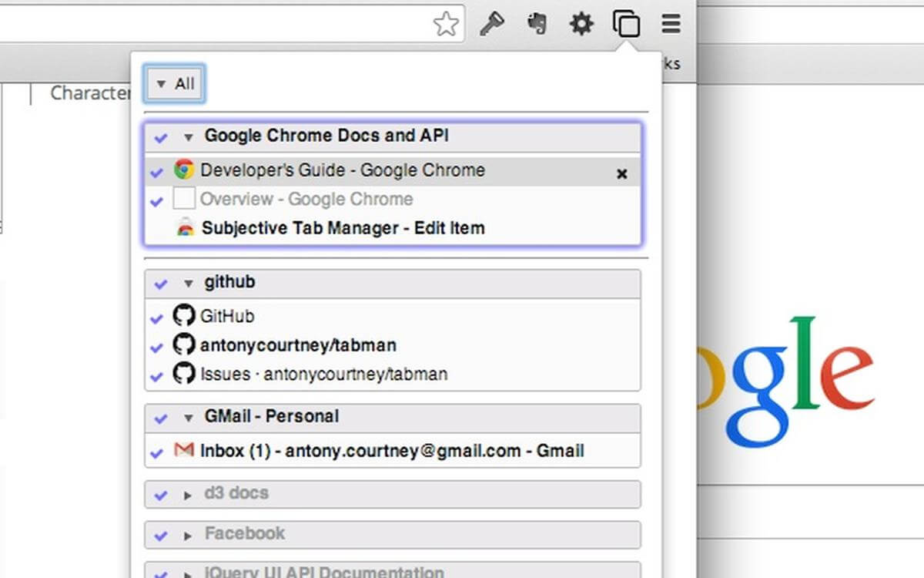The image size is (924, 578).
Task: Open the All filter dropdown
Action: pyautogui.click(x=175, y=84)
